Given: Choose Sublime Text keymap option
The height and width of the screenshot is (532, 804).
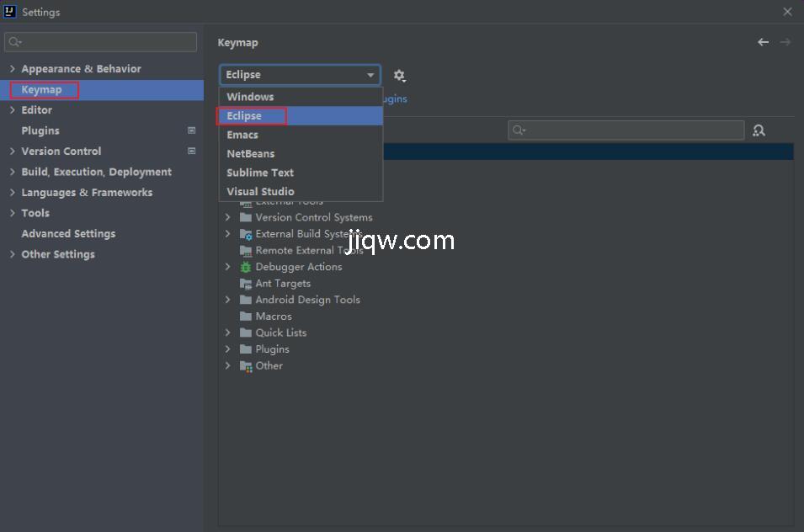Looking at the screenshot, I should tap(260, 173).
